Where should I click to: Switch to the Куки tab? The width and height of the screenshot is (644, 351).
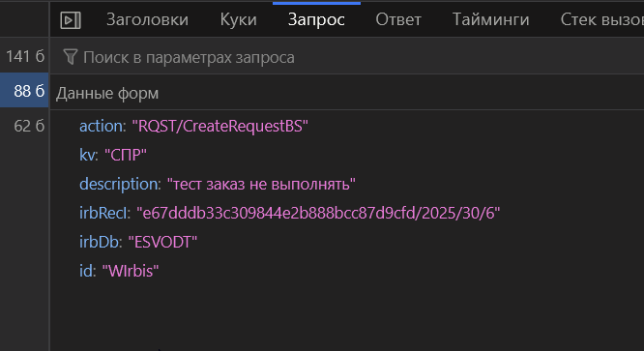tap(238, 19)
